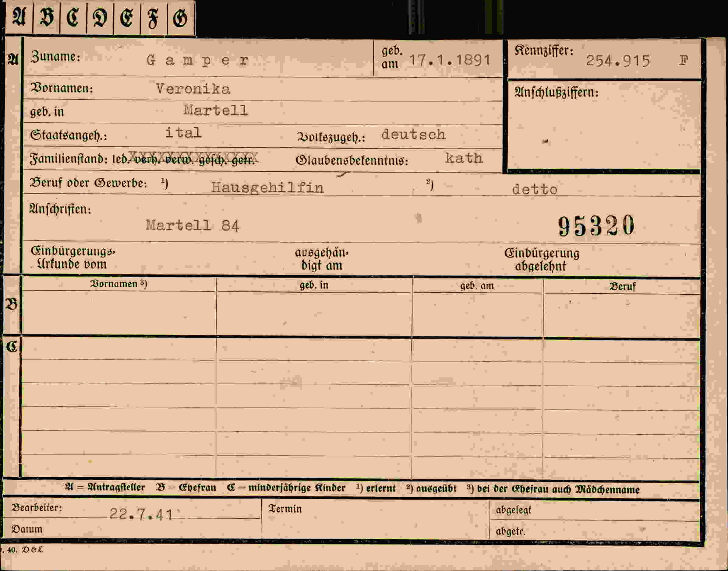Click the Anschriften label
Image resolution: width=728 pixels, height=571 pixels.
[x=60, y=209]
